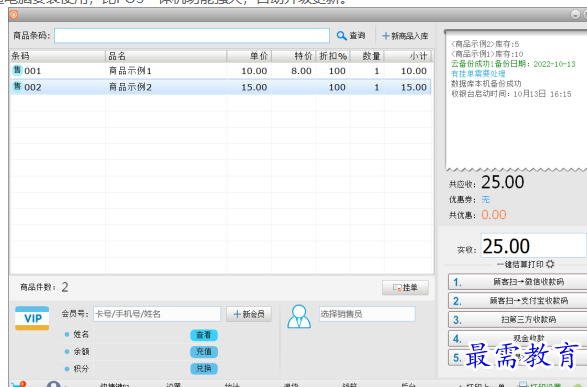The image size is (587, 387).
Task: Choose 1. 顾客扫→微信收款码 payment
Action: (517, 282)
